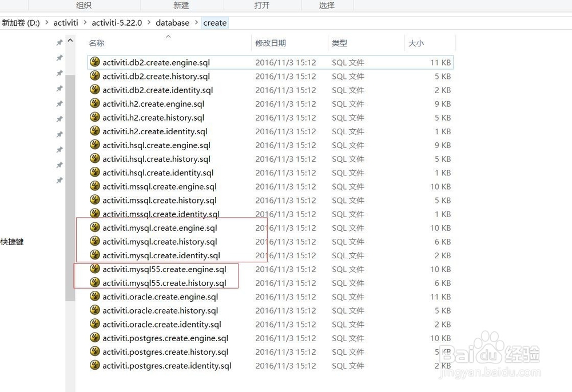Image resolution: width=572 pixels, height=392 pixels.
Task: Go to 新加卷 (D:) in address bar
Action: pos(21,23)
